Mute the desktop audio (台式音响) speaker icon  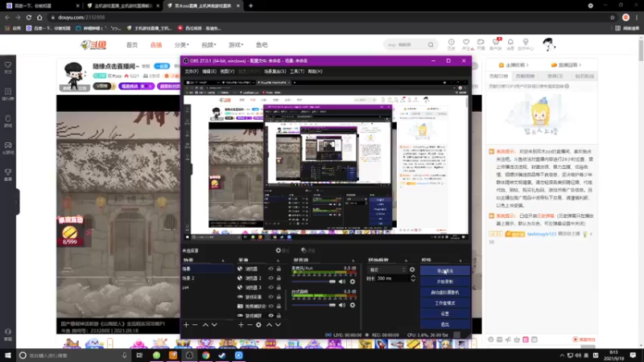341,305
